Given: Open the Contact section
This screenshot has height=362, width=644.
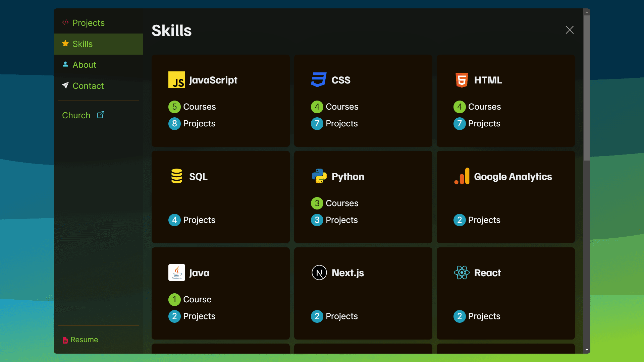Looking at the screenshot, I should click(x=98, y=86).
